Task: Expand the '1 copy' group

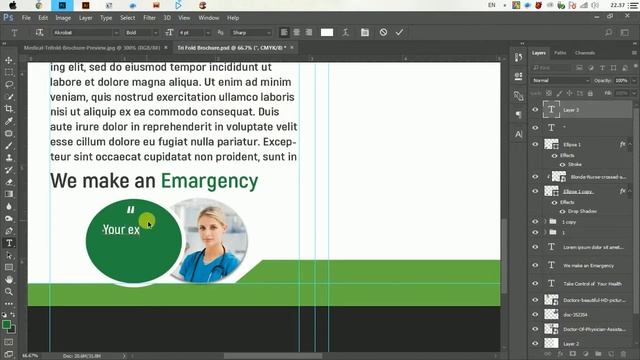Action: pos(545,222)
